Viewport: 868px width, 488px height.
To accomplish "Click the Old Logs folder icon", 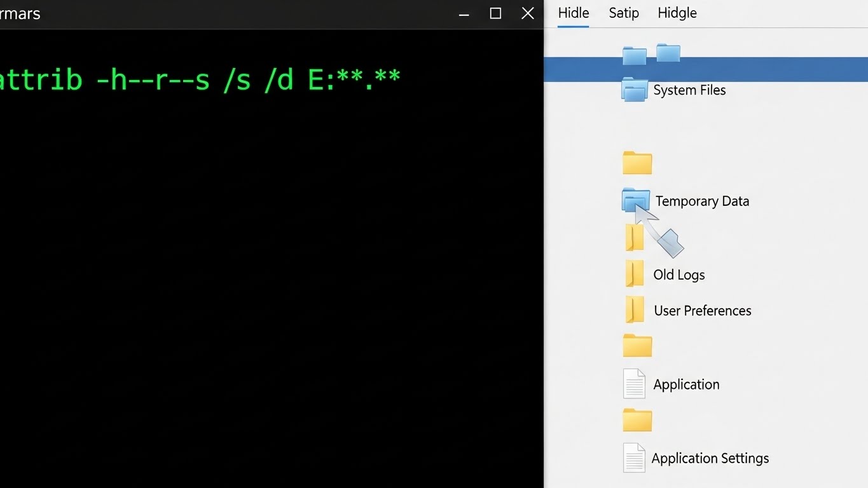I will [x=635, y=274].
